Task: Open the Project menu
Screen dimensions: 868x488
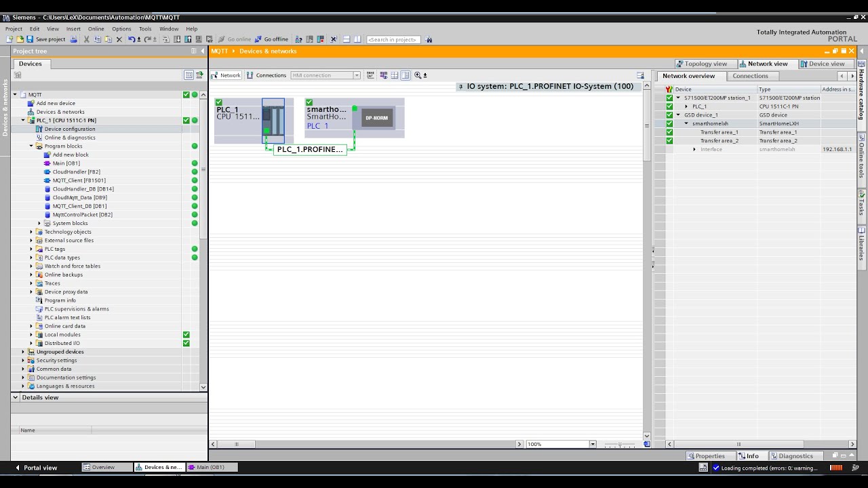Action: (x=14, y=29)
